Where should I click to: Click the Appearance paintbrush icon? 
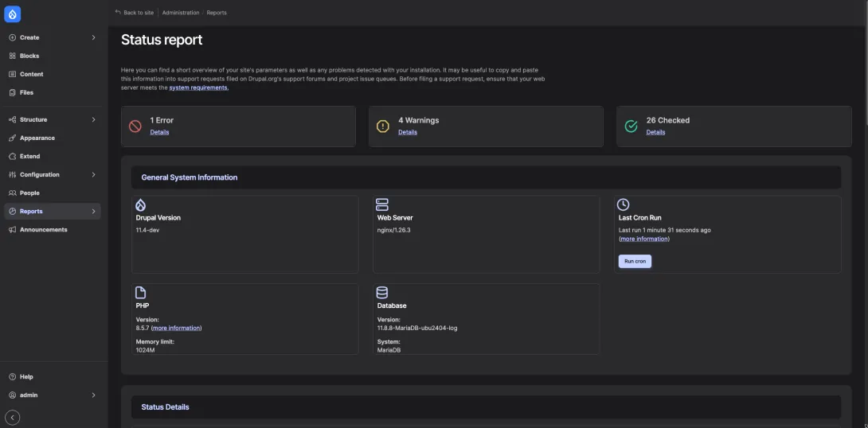click(12, 138)
